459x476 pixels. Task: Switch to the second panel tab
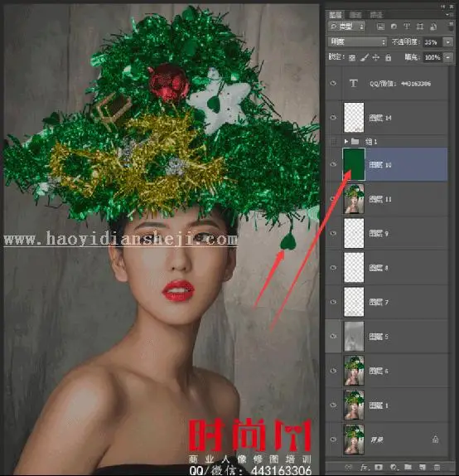point(355,15)
